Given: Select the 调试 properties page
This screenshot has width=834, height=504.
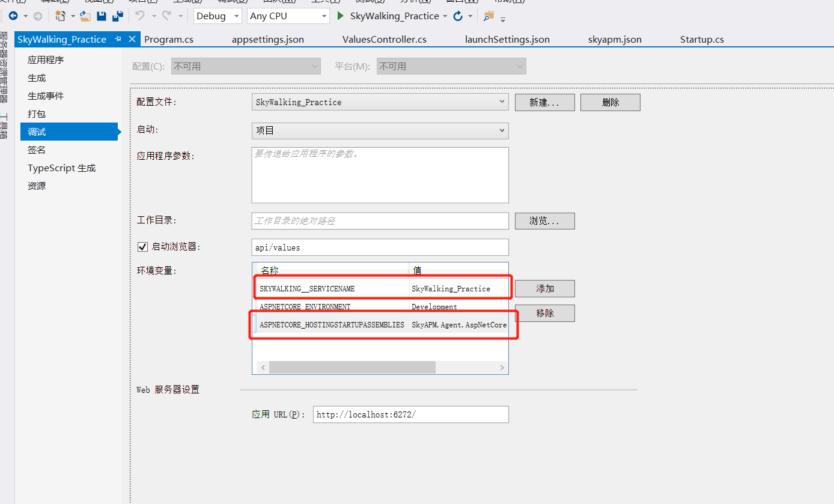Looking at the screenshot, I should pos(70,132).
